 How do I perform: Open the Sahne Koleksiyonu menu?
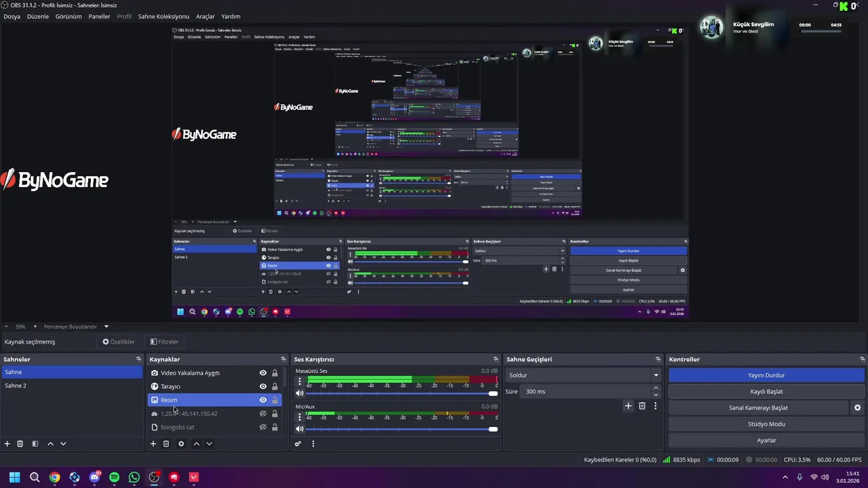pos(163,16)
